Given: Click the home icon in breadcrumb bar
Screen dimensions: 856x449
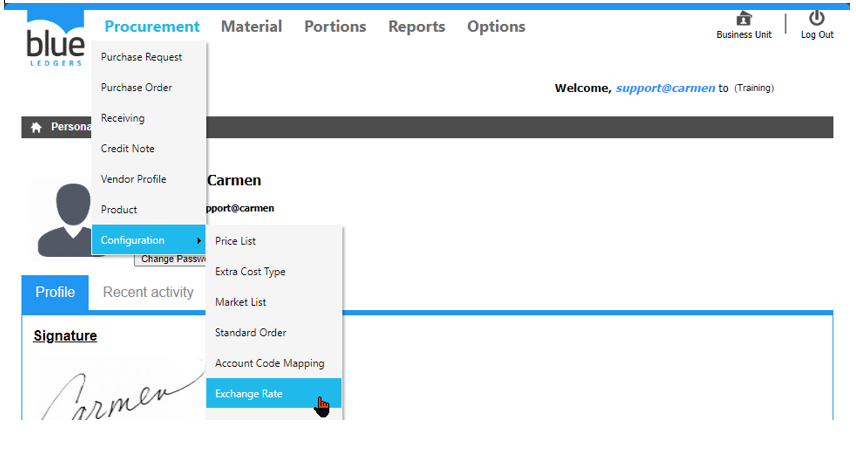Looking at the screenshot, I should (36, 128).
